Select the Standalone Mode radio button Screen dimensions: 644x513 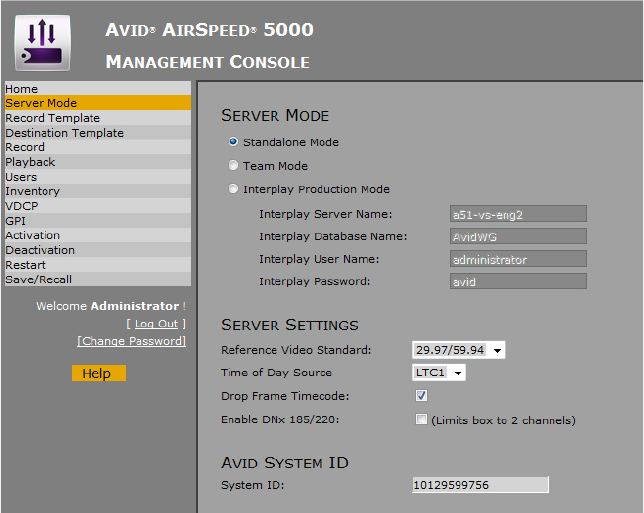(x=233, y=142)
